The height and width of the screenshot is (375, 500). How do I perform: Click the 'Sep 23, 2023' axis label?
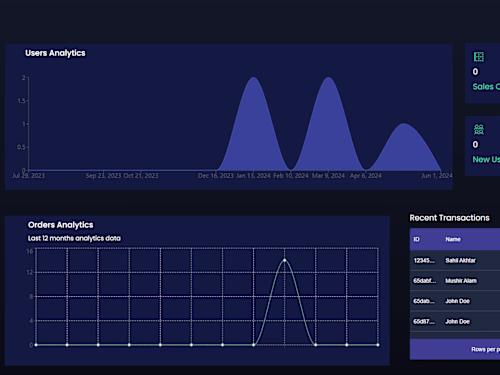pos(103,176)
